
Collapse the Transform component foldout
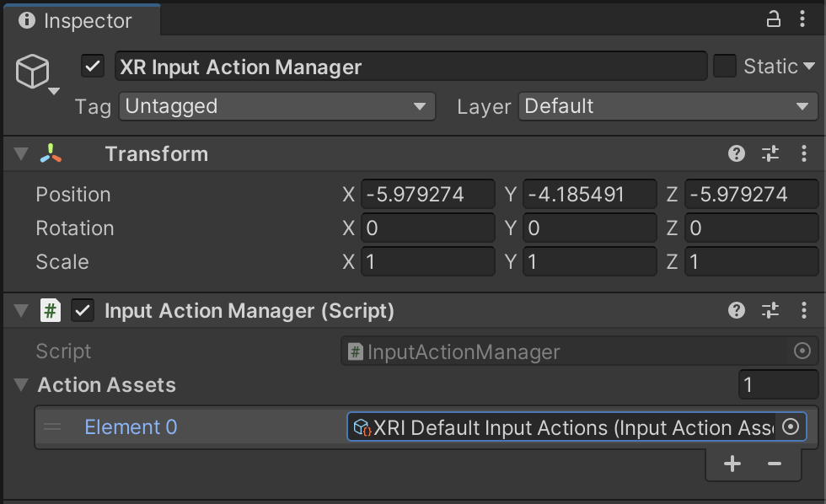click(21, 154)
